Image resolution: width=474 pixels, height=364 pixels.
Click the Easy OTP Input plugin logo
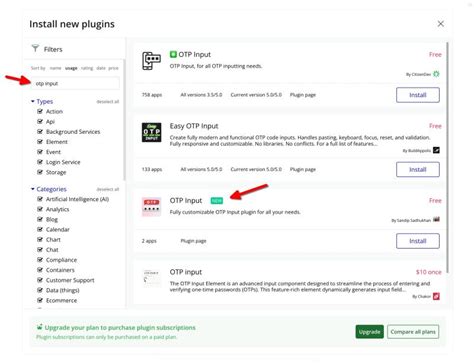151,132
